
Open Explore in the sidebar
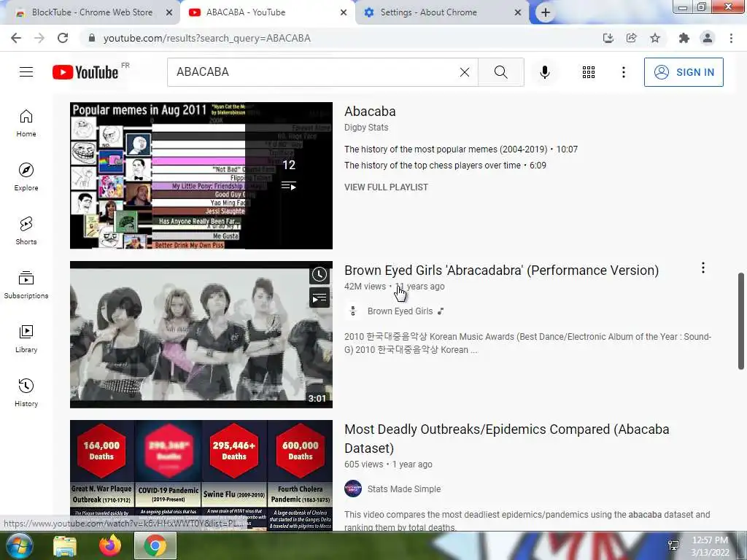coord(26,177)
